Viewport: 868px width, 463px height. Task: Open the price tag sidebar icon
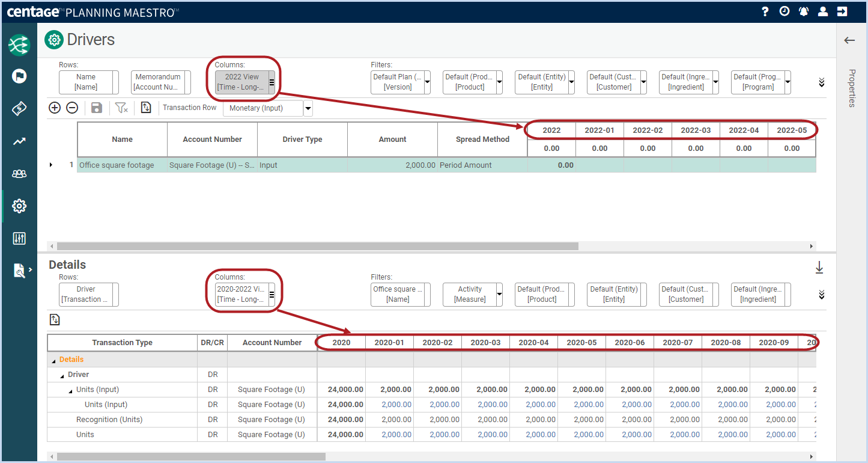pos(19,109)
